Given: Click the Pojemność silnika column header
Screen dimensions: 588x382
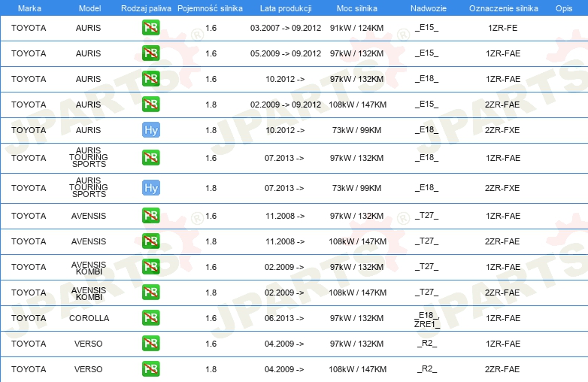Looking at the screenshot, I should pyautogui.click(x=210, y=8).
